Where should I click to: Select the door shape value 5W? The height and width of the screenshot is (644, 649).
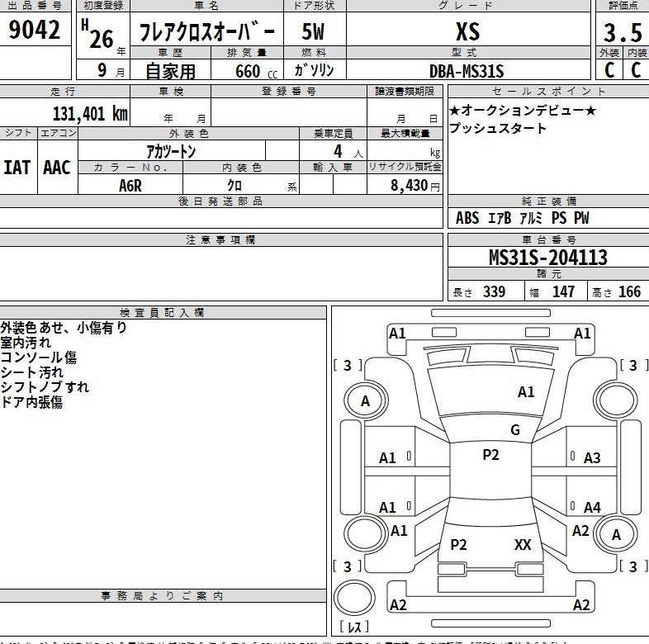coord(313,32)
